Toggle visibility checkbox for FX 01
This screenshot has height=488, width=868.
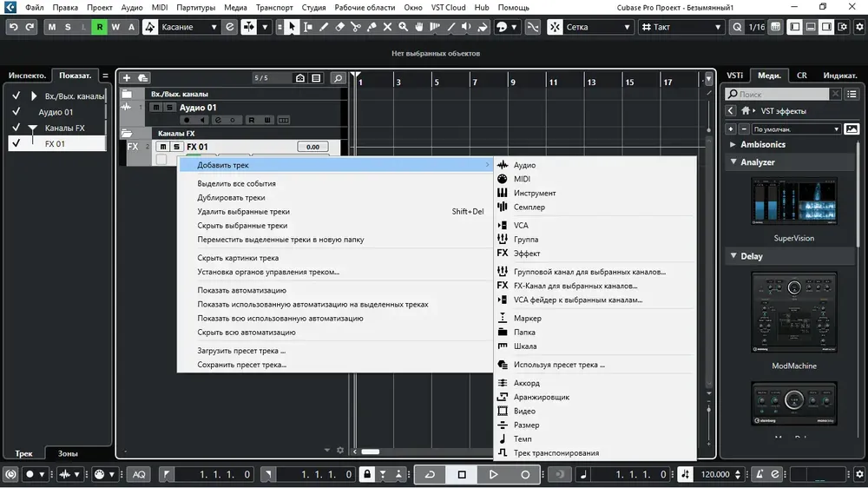(x=16, y=143)
